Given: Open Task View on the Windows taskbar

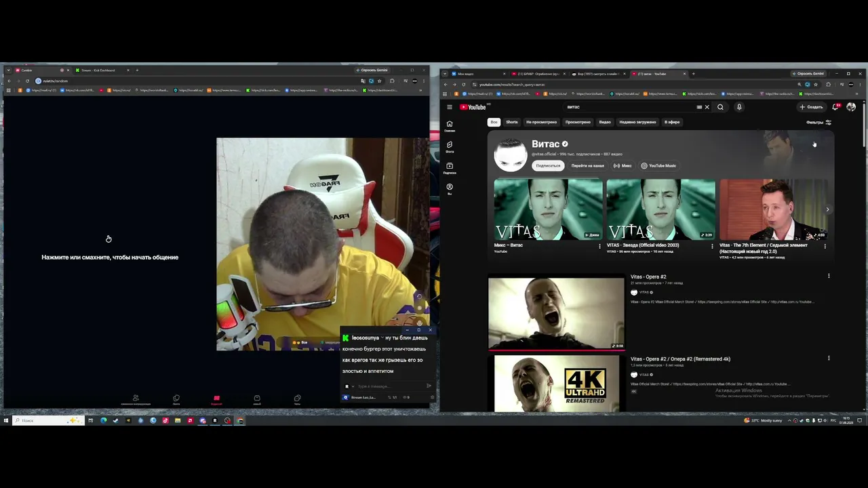Looking at the screenshot, I should 90,420.
